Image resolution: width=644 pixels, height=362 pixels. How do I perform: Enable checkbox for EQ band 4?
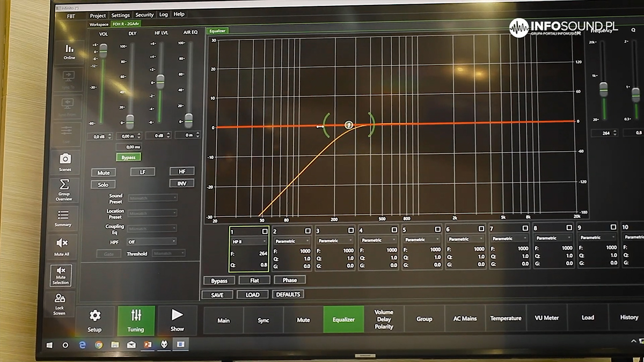coord(394,230)
